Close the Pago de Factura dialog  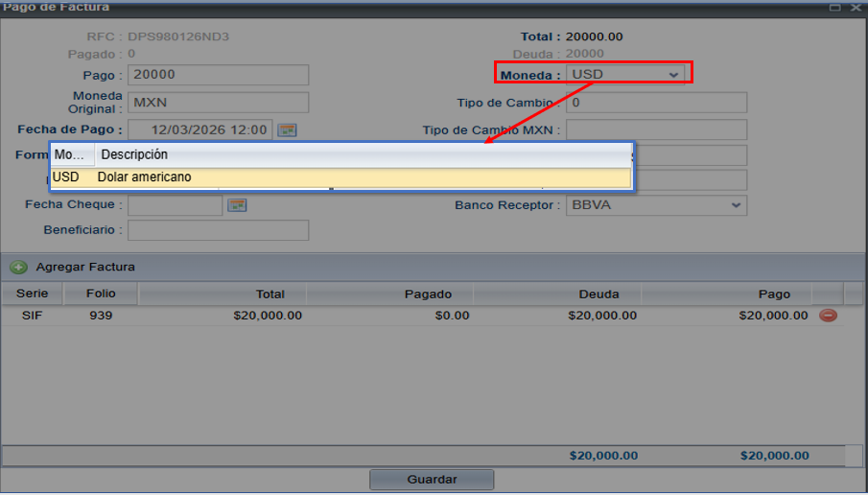[x=856, y=7]
